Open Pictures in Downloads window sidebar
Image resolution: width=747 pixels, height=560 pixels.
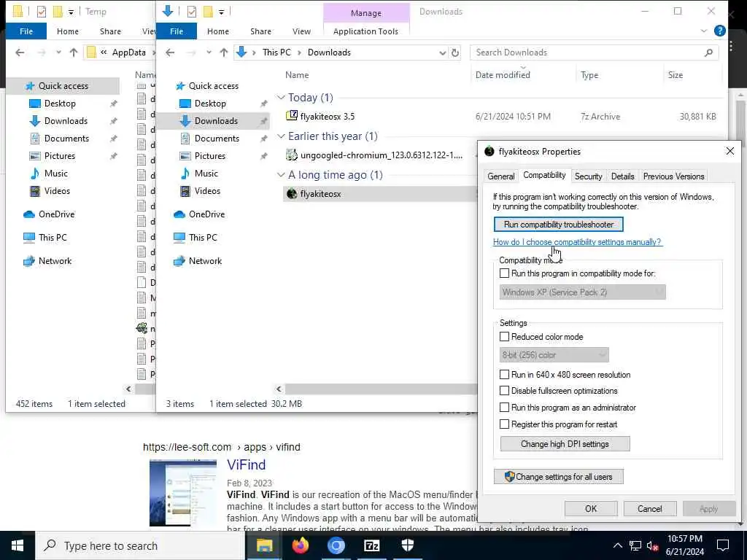209,156
